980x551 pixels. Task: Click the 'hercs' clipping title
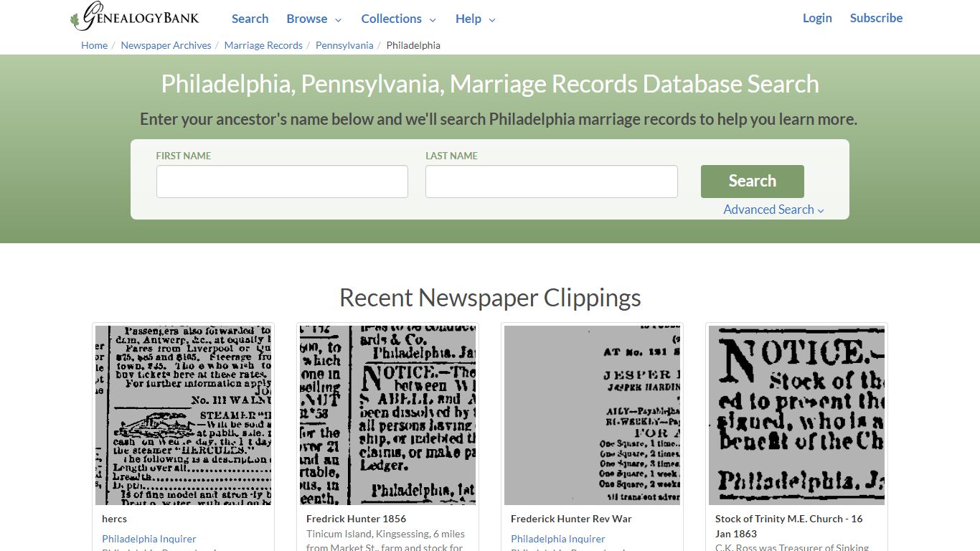point(114,519)
